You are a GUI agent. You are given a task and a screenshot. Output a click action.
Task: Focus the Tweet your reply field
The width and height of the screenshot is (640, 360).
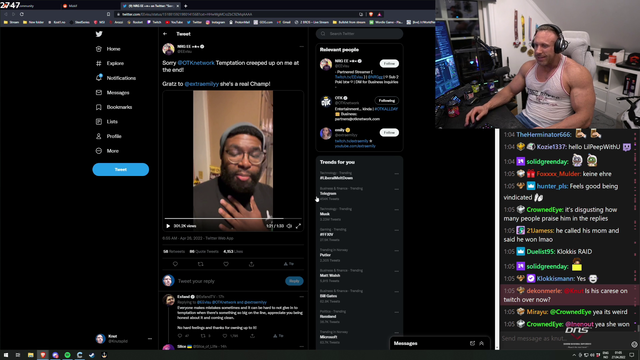[229, 281]
